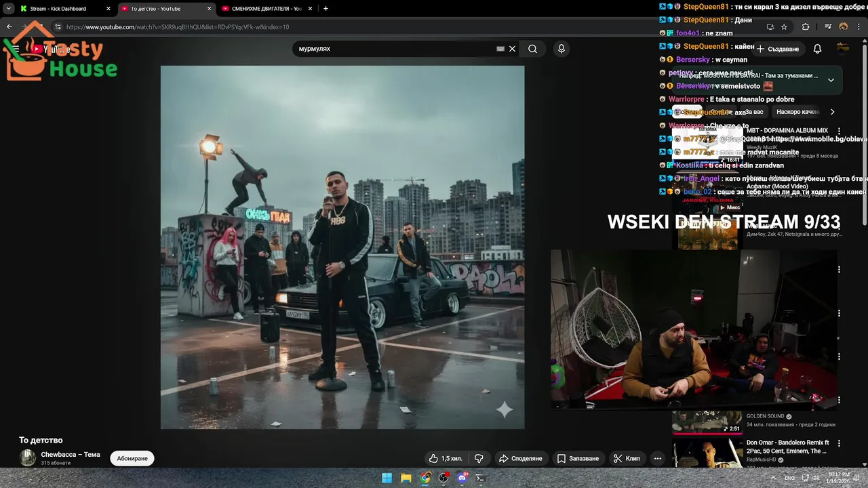Open the OBS icon on the taskbar
The image size is (868, 488).
click(x=443, y=478)
